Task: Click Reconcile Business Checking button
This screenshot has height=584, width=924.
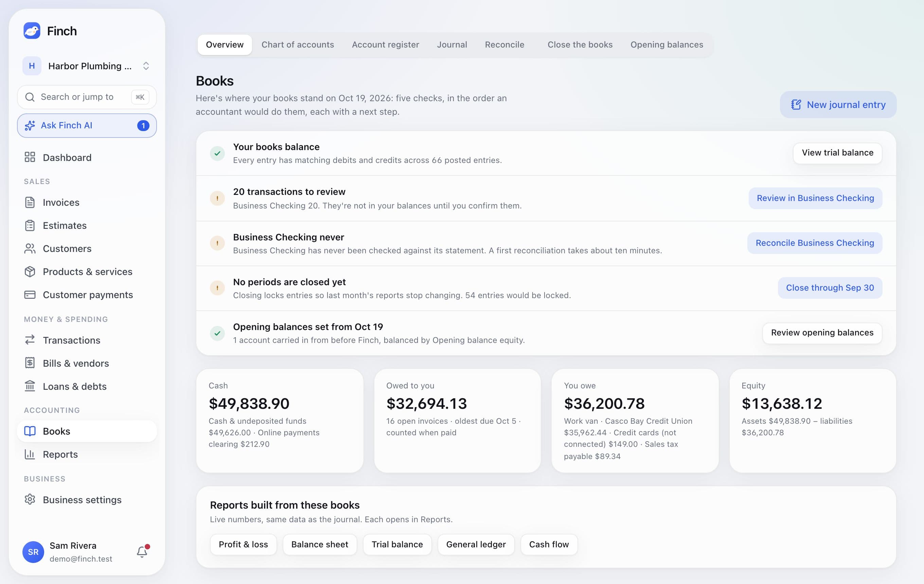Action: 815,243
